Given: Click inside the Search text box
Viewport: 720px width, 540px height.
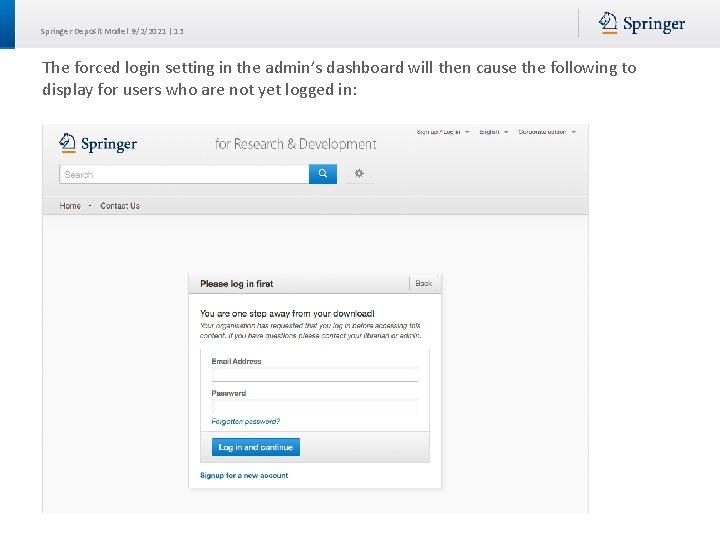Looking at the screenshot, I should [x=184, y=174].
